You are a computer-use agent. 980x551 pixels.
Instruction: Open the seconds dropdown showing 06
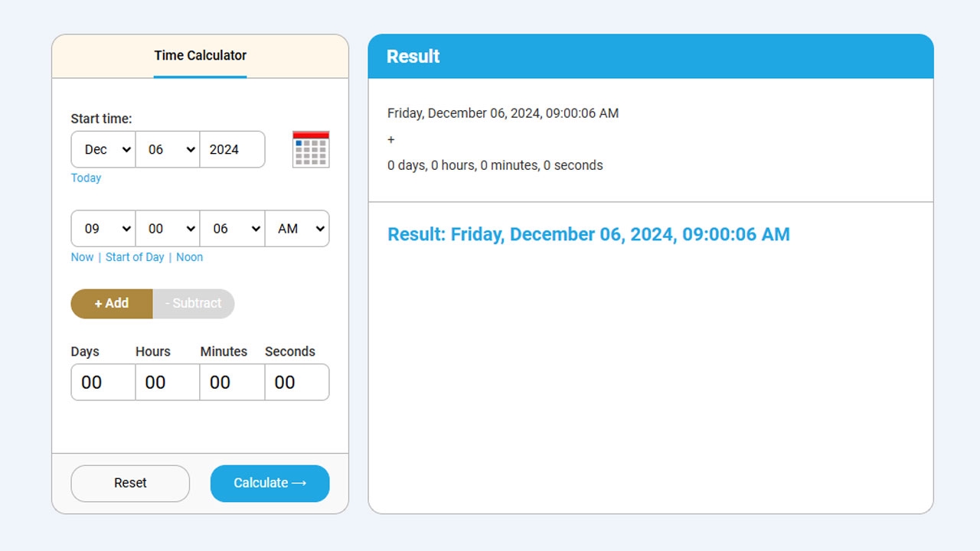point(232,229)
